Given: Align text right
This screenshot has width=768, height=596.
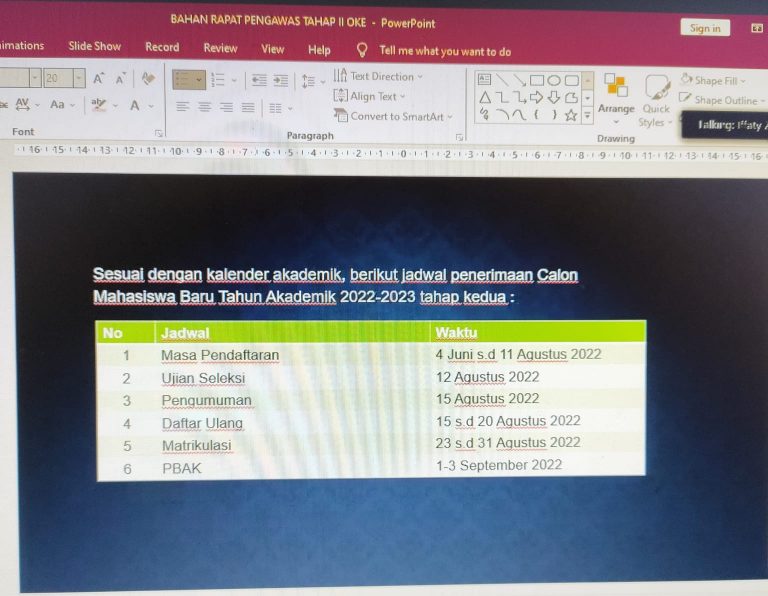Looking at the screenshot, I should click(x=226, y=107).
